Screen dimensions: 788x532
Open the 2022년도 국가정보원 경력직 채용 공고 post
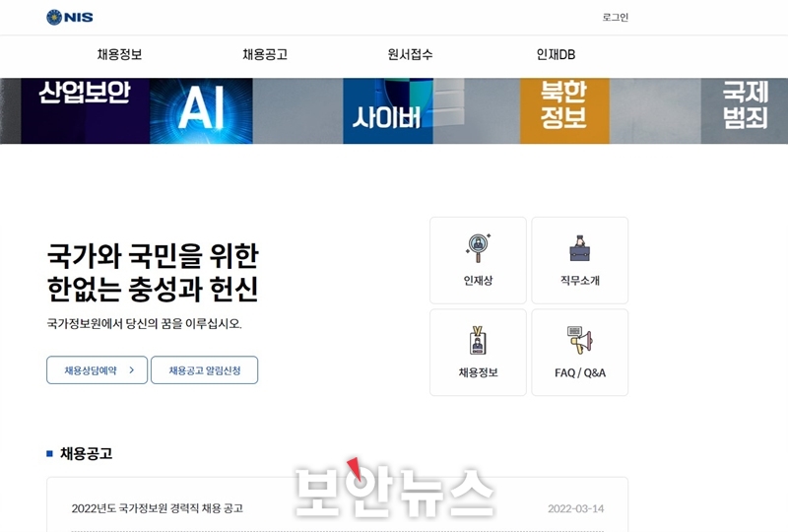pyautogui.click(x=158, y=508)
